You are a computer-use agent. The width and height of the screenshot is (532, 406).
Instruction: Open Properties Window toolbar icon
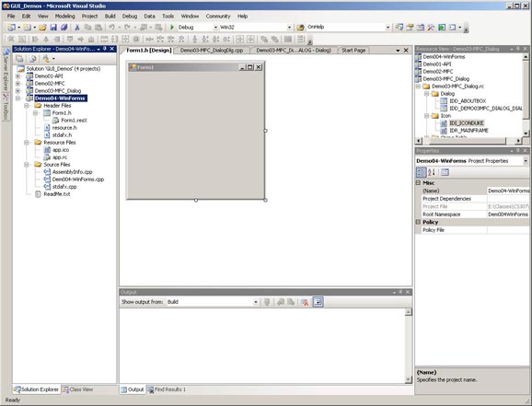pos(410,27)
